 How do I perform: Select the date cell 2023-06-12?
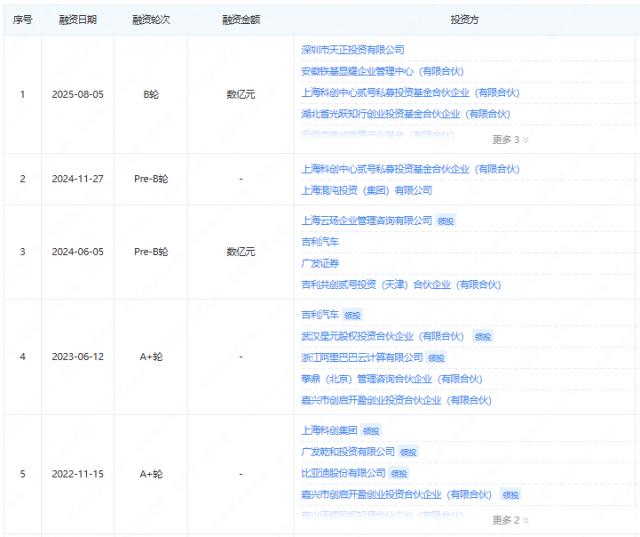point(78,357)
